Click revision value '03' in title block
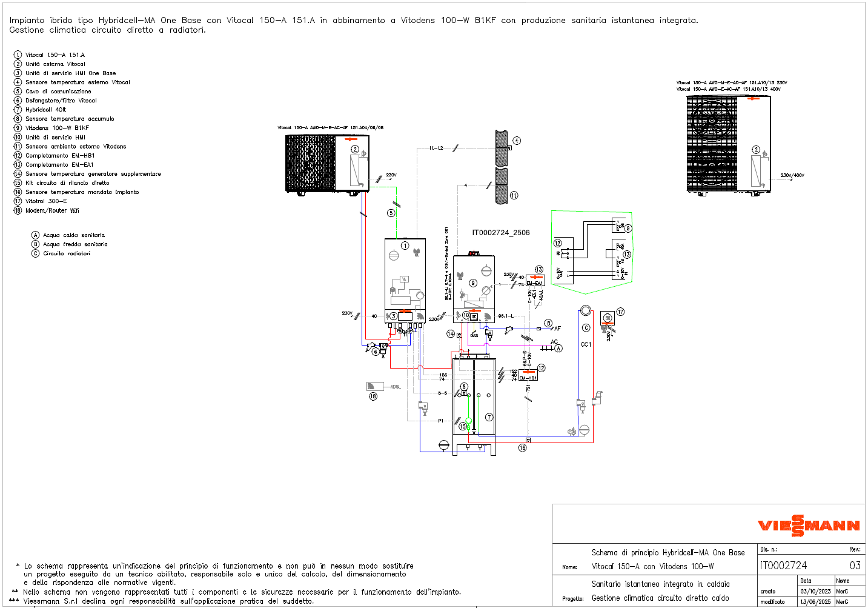868x608 pixels. 855,566
